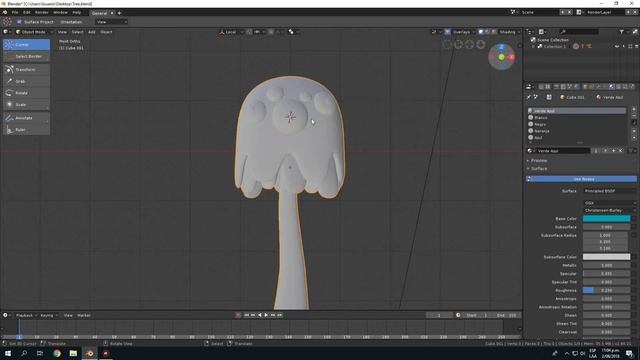640x360 pixels.
Task: Open the outliner filter funnel icon
Action: [x=621, y=32]
